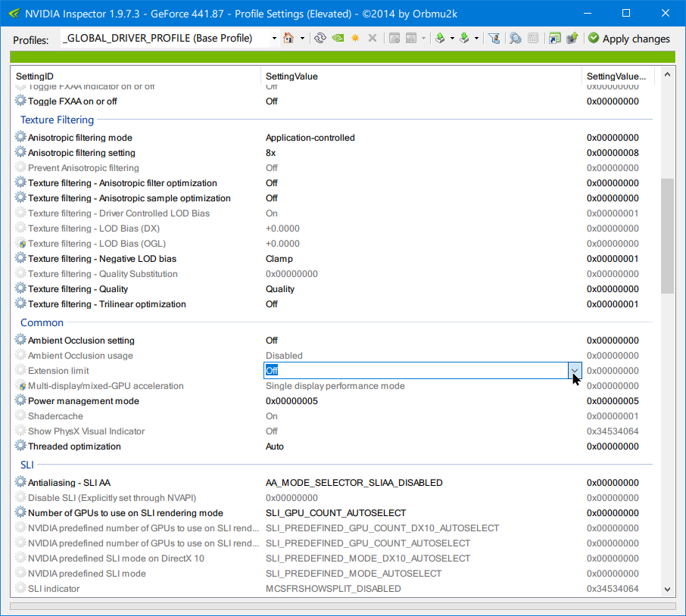Viewport: 686px width, 616px height.
Task: Click the Auto value for Threaded optimization
Action: [x=275, y=446]
